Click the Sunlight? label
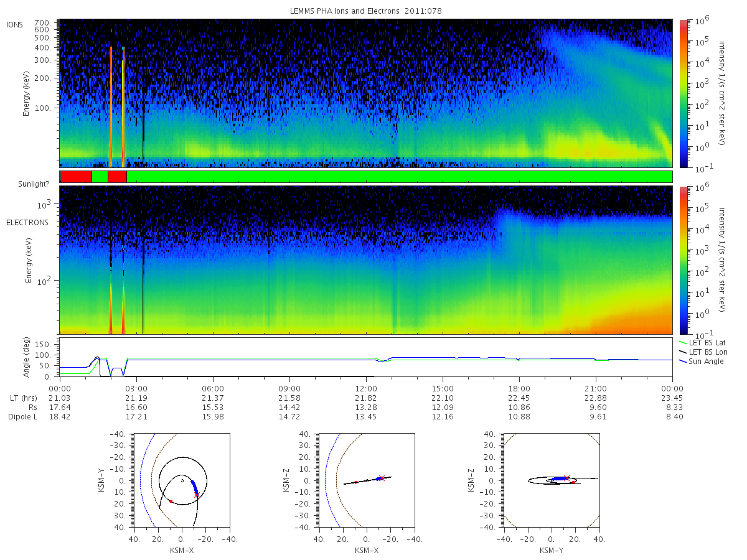The width and height of the screenshot is (747, 560). [x=32, y=185]
